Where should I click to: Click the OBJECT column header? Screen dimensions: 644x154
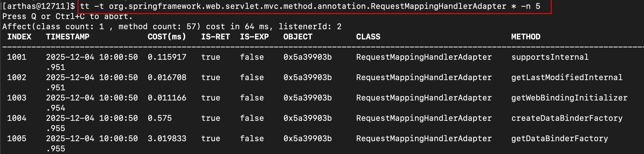point(298,37)
